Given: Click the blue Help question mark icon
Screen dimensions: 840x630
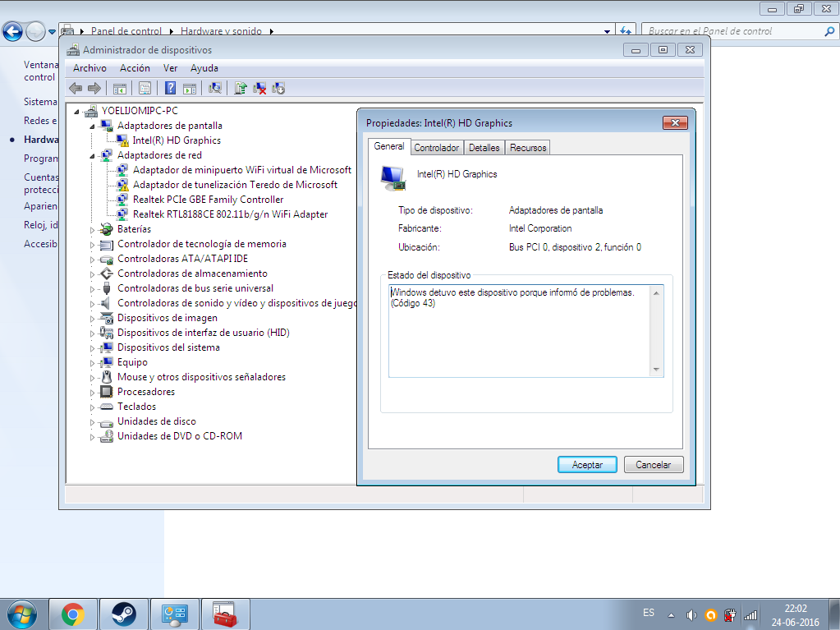Looking at the screenshot, I should click(x=170, y=88).
